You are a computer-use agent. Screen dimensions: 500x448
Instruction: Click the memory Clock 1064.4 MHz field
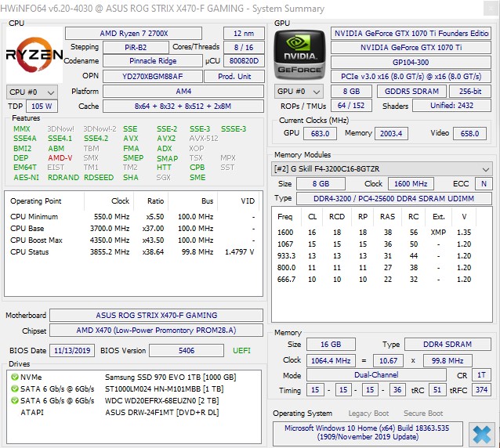pyautogui.click(x=331, y=361)
